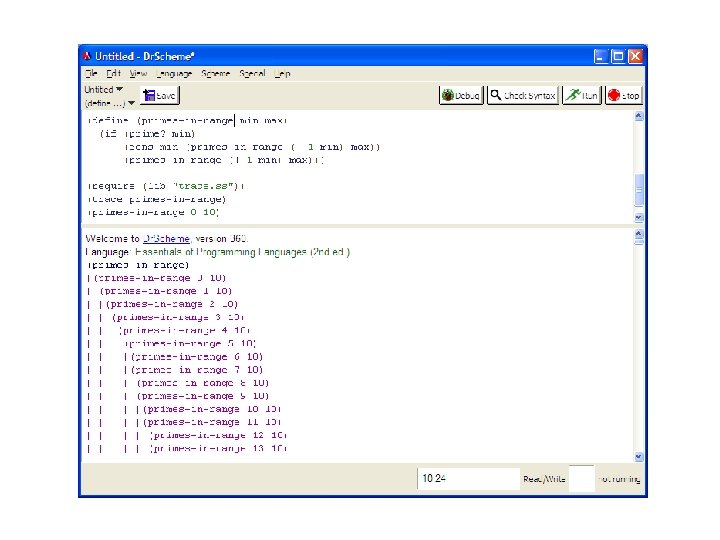Maximize the DrScheme window
The width and height of the screenshot is (720, 540).
tap(618, 56)
